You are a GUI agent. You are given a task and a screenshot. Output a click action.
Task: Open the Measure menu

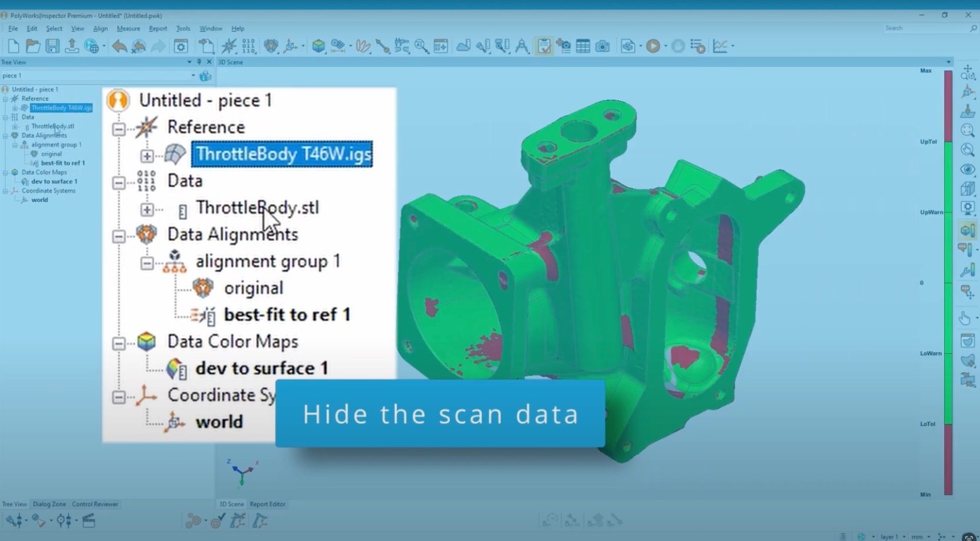(129, 28)
